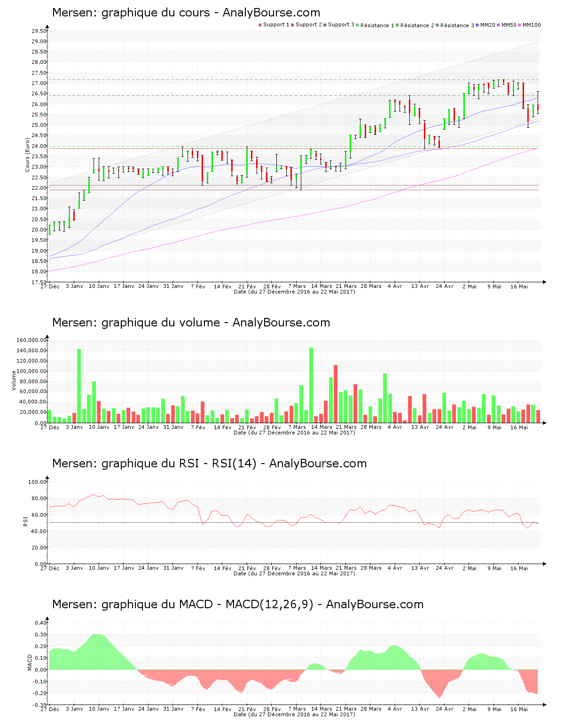Click the 40,000.00 volume axis value
Screen dimensions: 564x728
coord(33,402)
